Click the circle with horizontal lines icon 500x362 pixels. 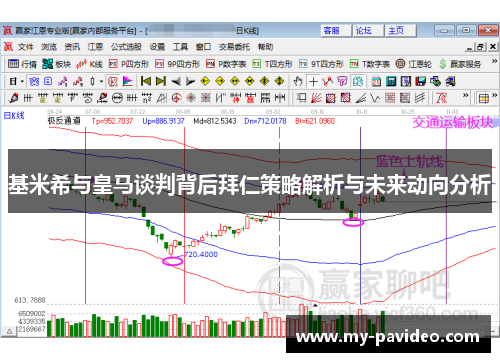(x=117, y=98)
